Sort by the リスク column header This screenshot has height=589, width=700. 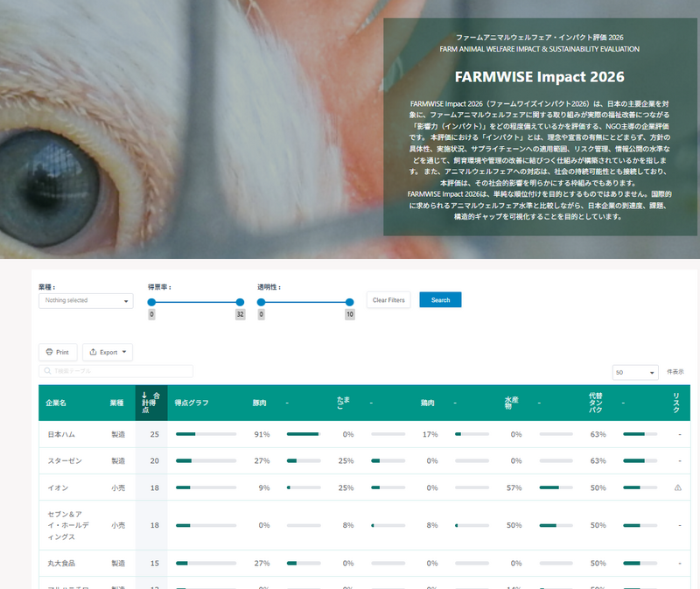[x=676, y=403]
